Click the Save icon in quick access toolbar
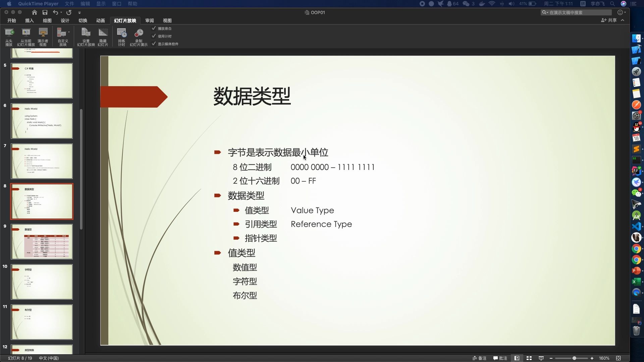 pyautogui.click(x=45, y=12)
